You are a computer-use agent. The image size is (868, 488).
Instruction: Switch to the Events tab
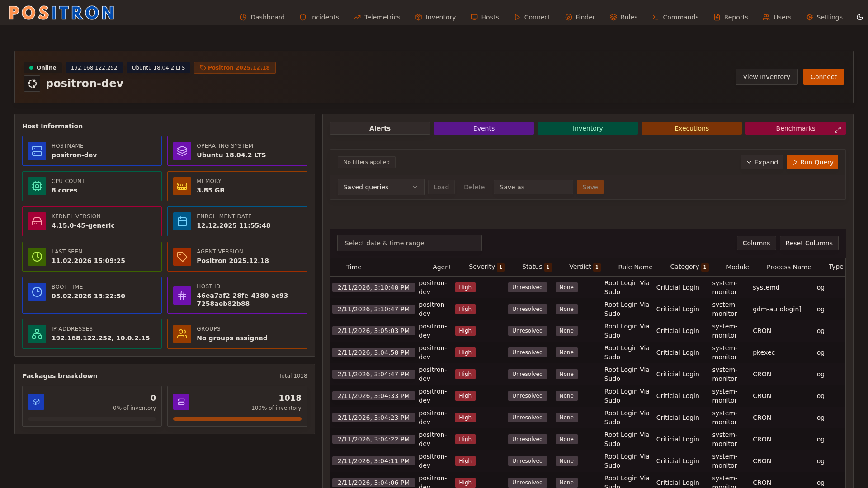484,128
